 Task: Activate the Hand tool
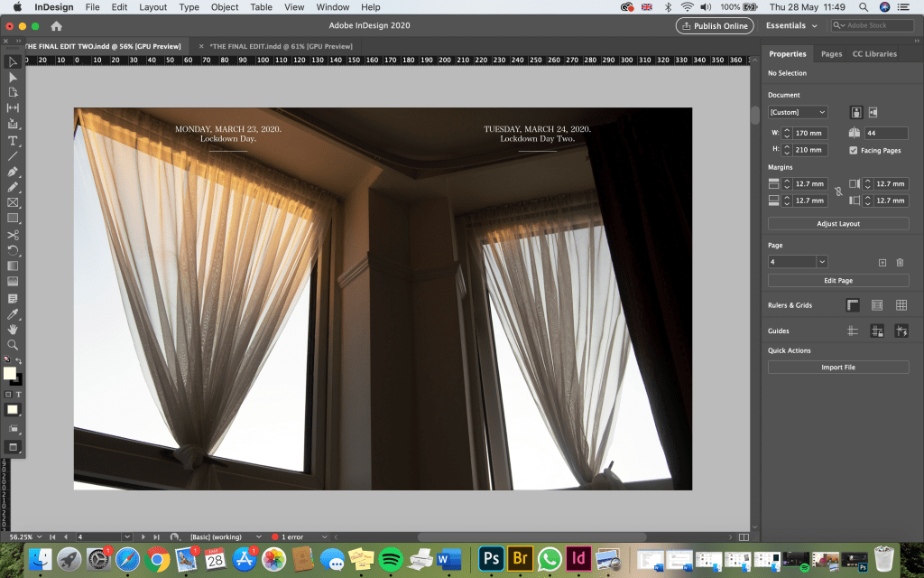pos(13,330)
